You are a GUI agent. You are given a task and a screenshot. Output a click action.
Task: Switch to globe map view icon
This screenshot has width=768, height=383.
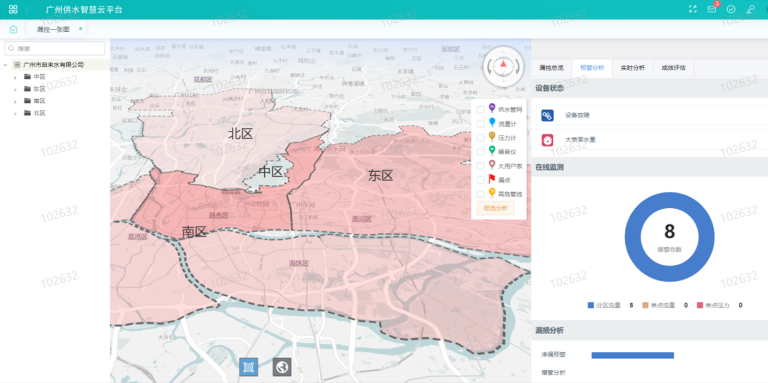point(282,367)
